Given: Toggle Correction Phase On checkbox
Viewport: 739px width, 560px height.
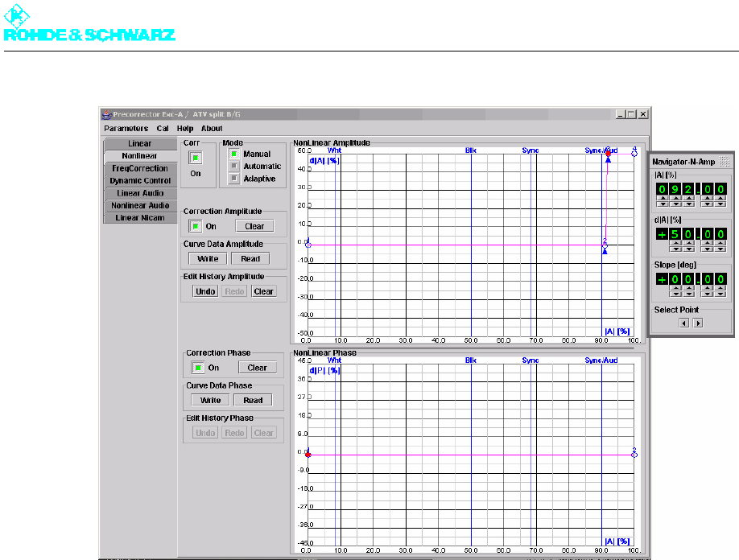Looking at the screenshot, I should click(198, 368).
